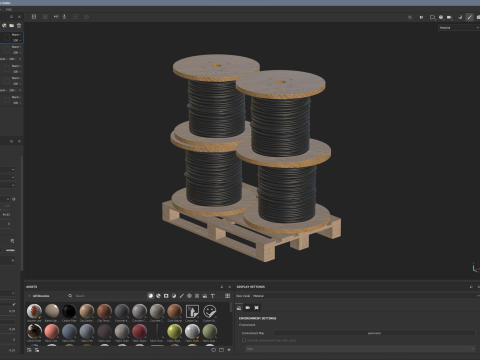Screen dimensions: 480x360
Task: Click the hexagon icon at Assets bottom-right
Action: click(x=214, y=350)
